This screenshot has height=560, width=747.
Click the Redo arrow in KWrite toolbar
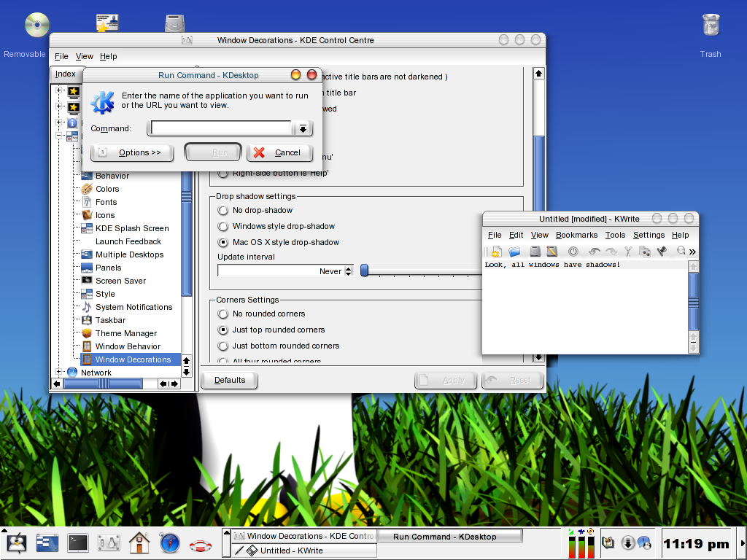coord(611,252)
